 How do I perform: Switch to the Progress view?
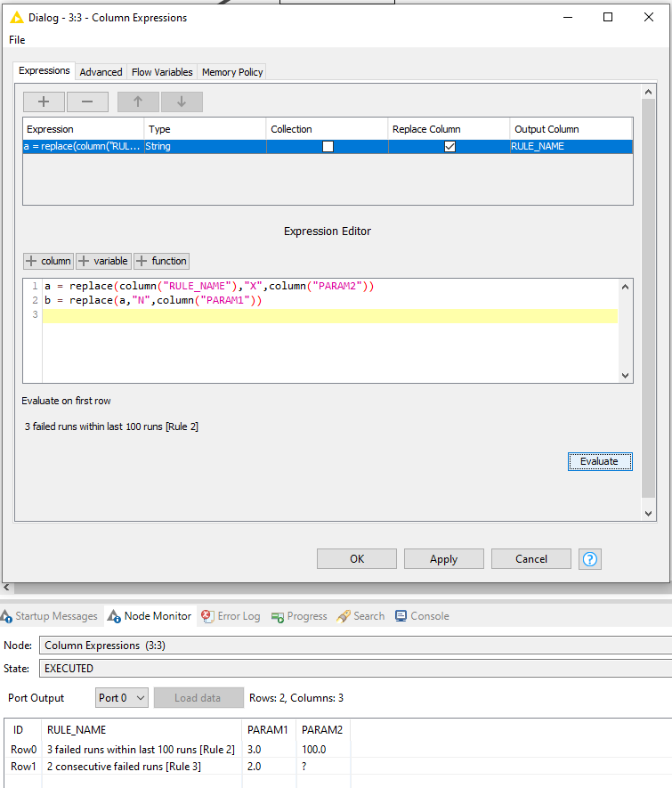(x=299, y=616)
